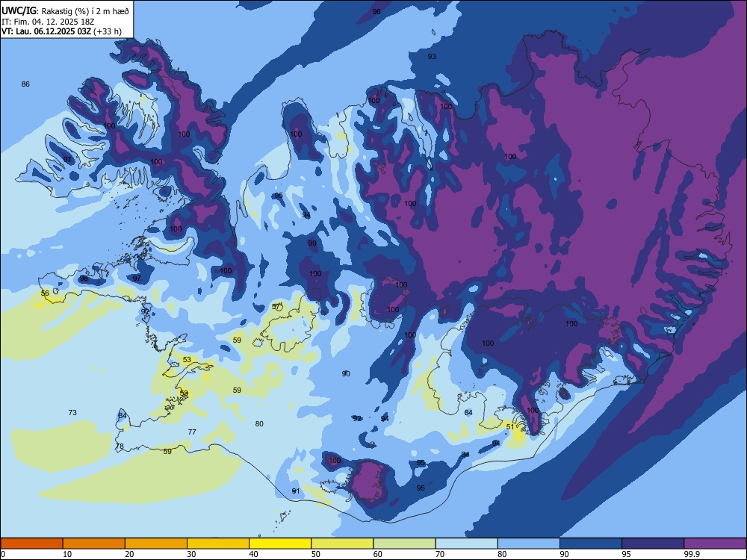
Task: Click the humidity value '51' on the map
Action: (x=510, y=426)
